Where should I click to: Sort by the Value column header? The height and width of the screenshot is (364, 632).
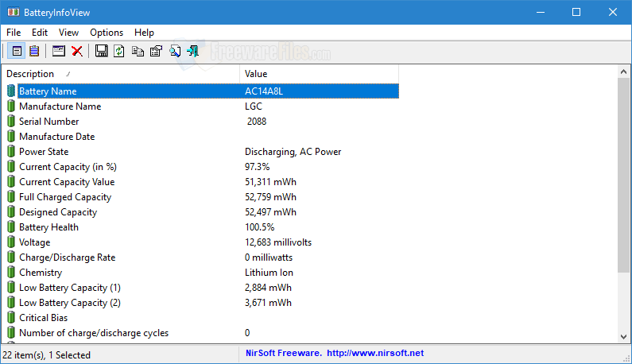(x=320, y=74)
